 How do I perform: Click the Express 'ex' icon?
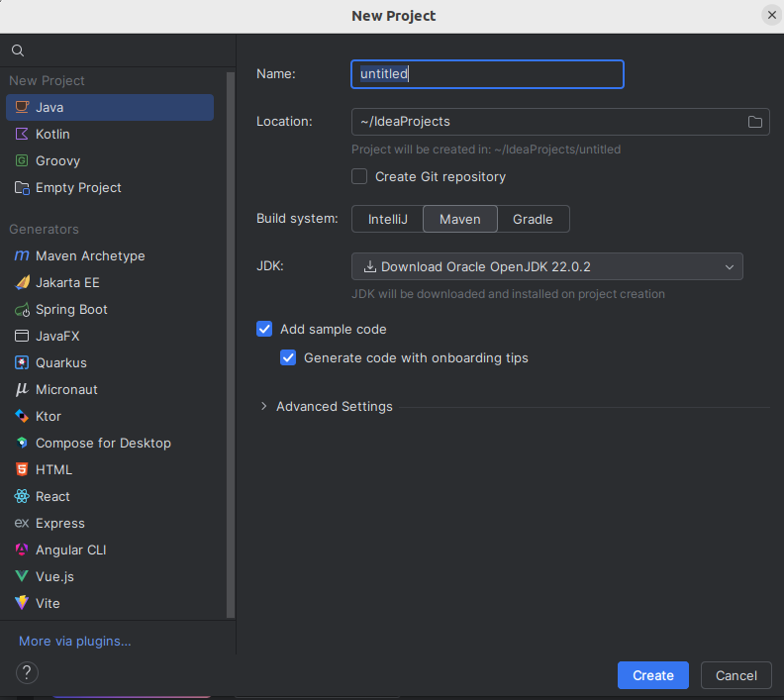point(22,523)
